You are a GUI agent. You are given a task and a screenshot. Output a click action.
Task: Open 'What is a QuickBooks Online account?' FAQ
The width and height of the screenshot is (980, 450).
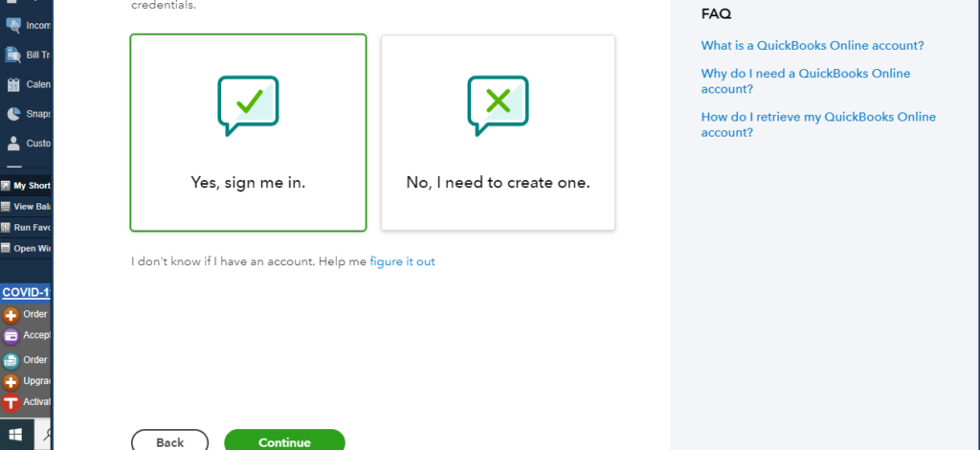tap(813, 46)
